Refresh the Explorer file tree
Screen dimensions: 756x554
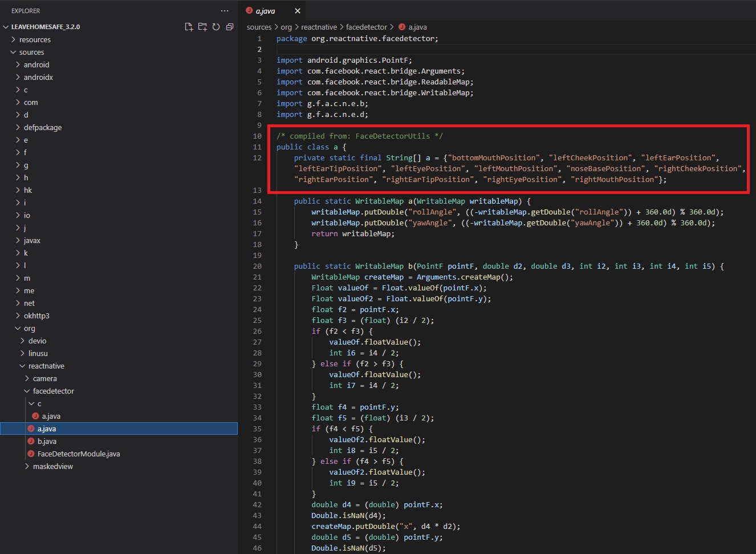pyautogui.click(x=216, y=27)
